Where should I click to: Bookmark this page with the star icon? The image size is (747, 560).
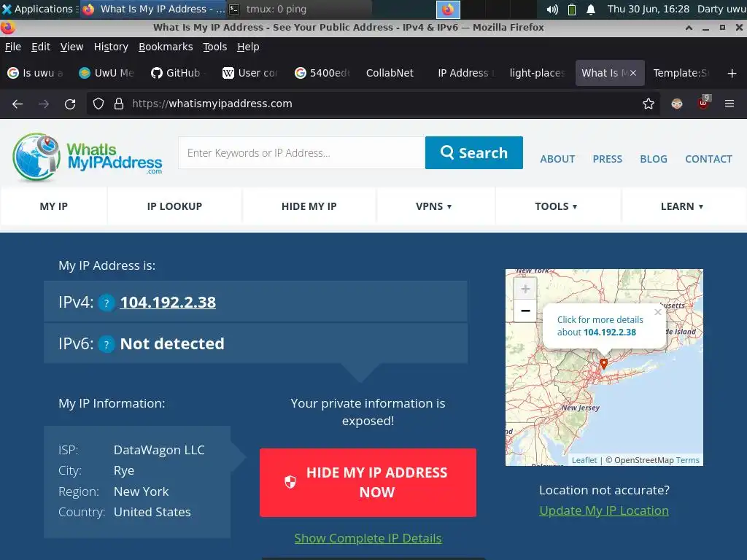tap(648, 104)
